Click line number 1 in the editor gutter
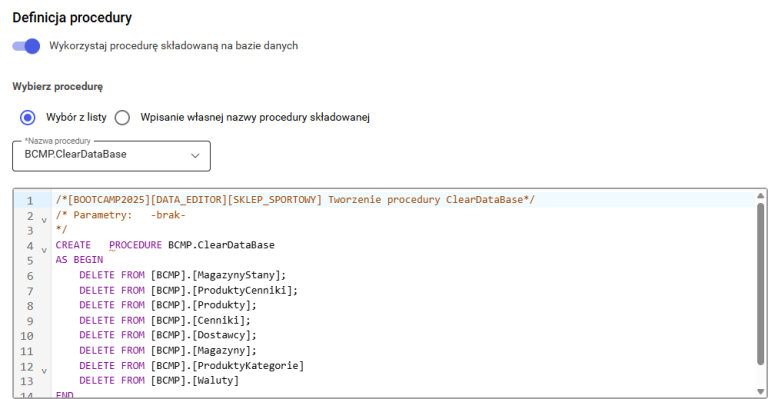768x399 pixels. [30, 200]
